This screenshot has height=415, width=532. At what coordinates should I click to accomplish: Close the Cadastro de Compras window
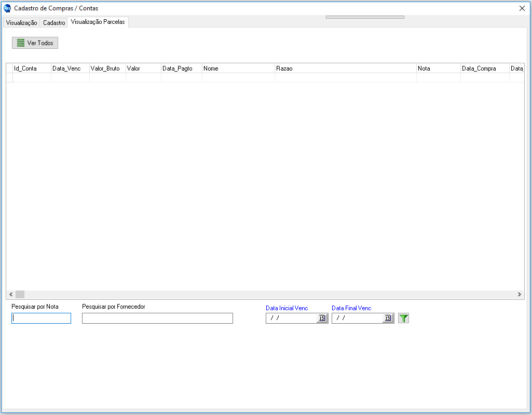pos(522,8)
